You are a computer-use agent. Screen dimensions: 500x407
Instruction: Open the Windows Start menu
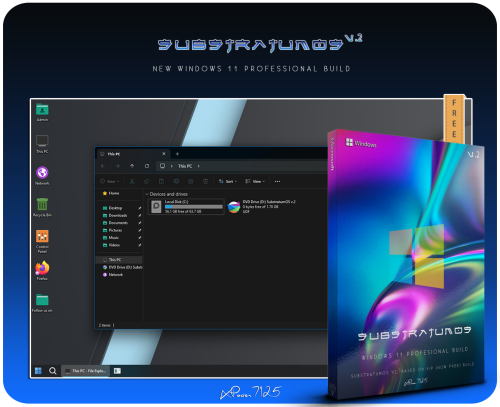(38, 371)
